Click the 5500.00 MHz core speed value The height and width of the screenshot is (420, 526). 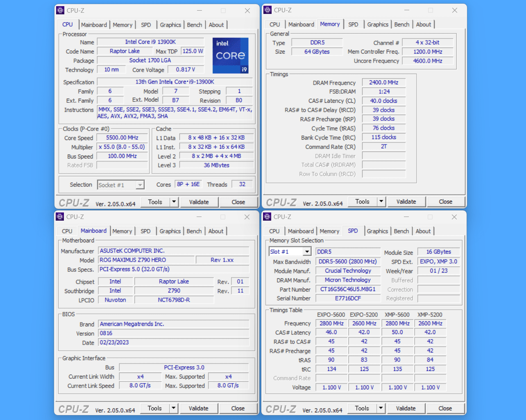tap(122, 138)
